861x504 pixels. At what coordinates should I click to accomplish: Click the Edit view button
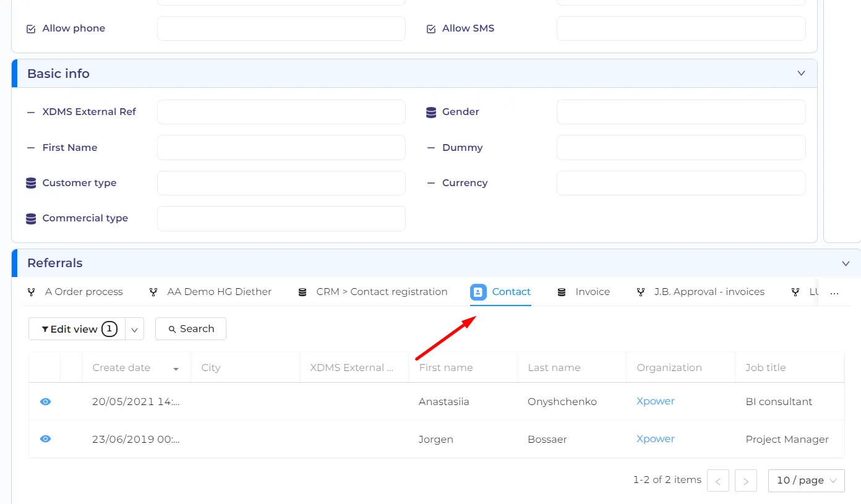[77, 329]
